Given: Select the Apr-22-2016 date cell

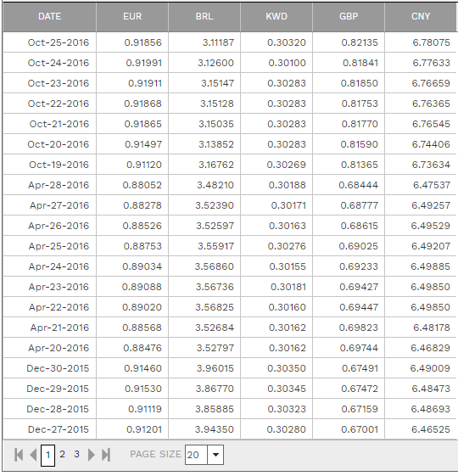Looking at the screenshot, I should point(49,306).
